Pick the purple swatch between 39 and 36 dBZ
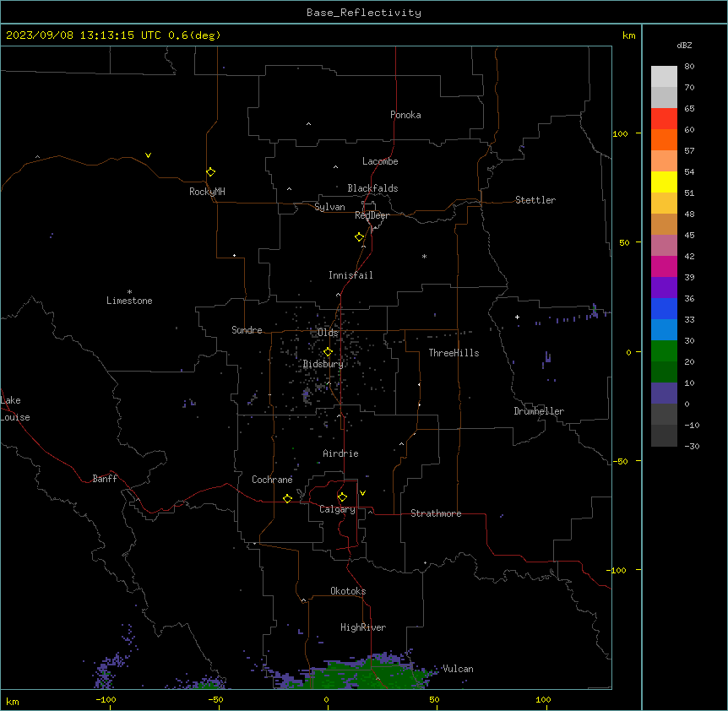This screenshot has height=711, width=728. (x=664, y=288)
